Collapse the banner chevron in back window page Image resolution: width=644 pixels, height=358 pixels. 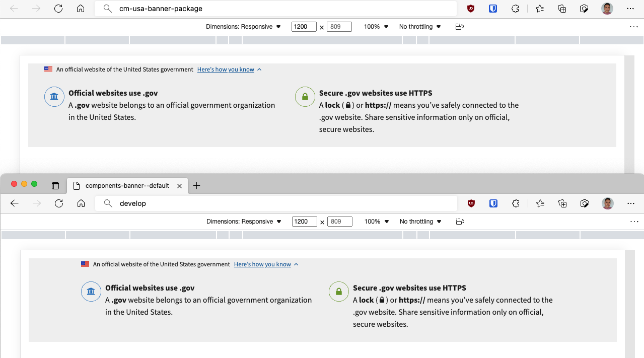[x=259, y=69]
